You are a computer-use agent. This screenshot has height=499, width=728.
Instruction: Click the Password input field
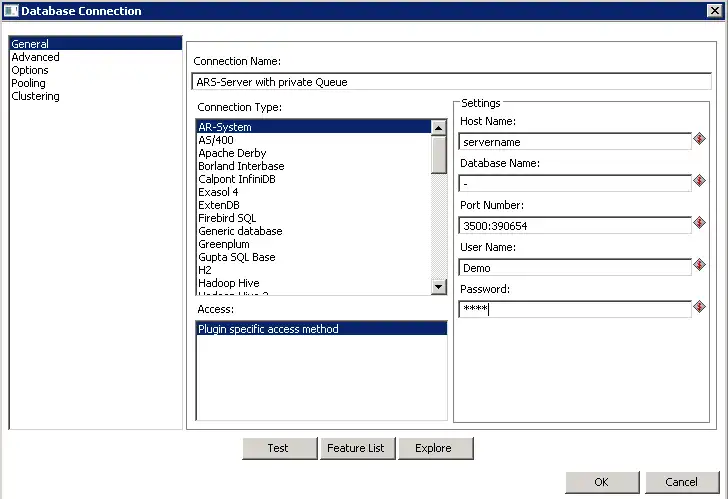pyautogui.click(x=575, y=309)
